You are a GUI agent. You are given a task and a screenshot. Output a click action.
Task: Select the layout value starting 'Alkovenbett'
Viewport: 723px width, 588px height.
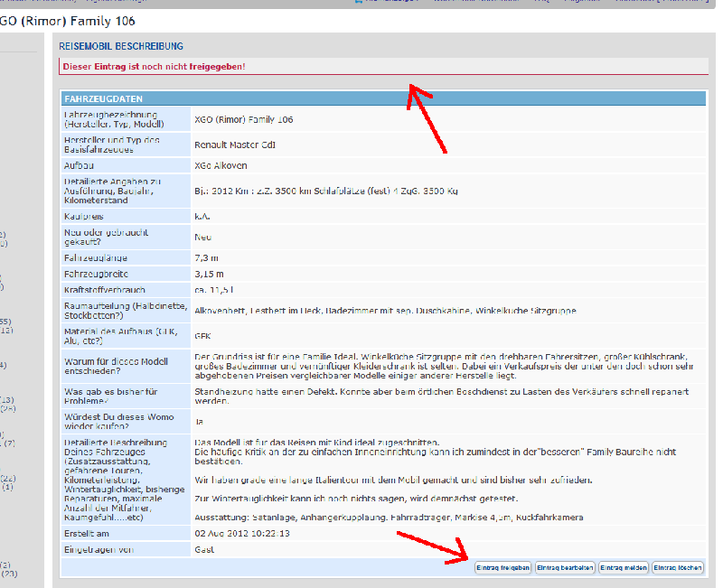385,311
